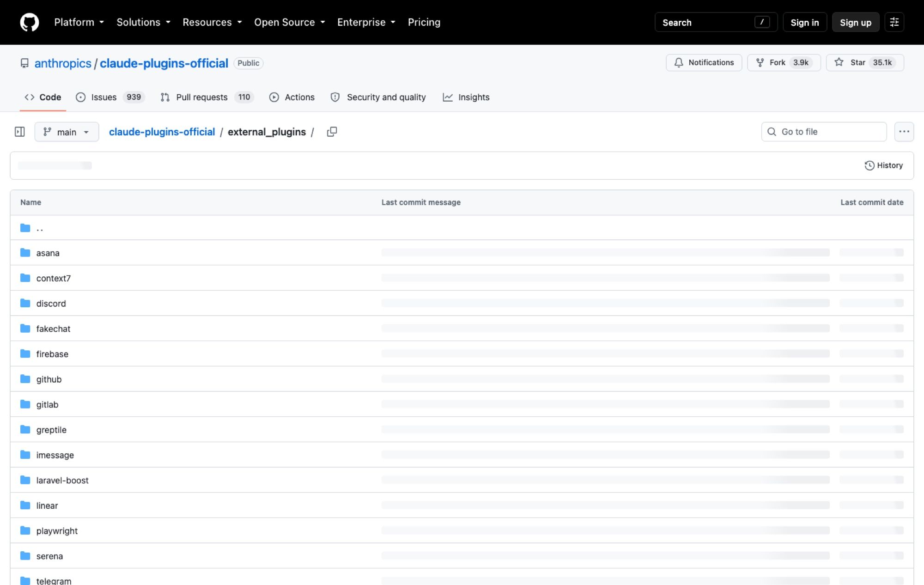
Task: Open the fakechat folder
Action: pyautogui.click(x=54, y=329)
